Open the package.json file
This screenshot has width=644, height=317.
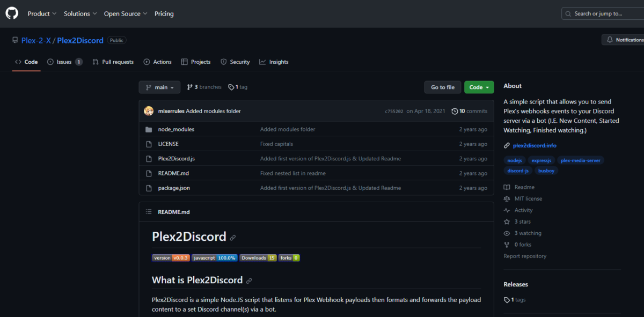(x=174, y=188)
